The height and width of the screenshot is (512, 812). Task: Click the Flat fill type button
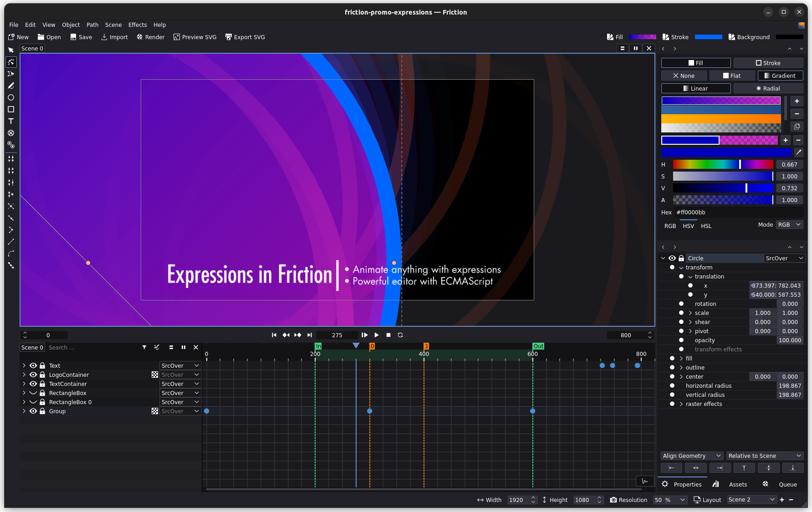732,76
